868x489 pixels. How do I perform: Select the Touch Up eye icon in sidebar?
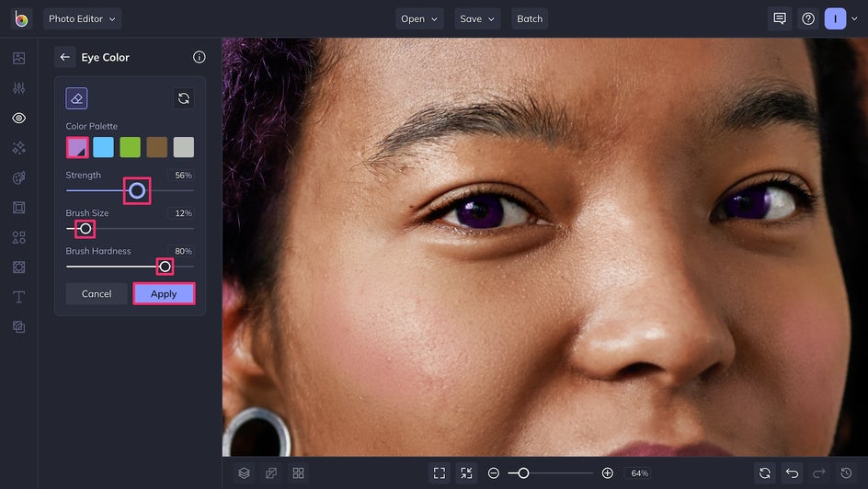18,118
